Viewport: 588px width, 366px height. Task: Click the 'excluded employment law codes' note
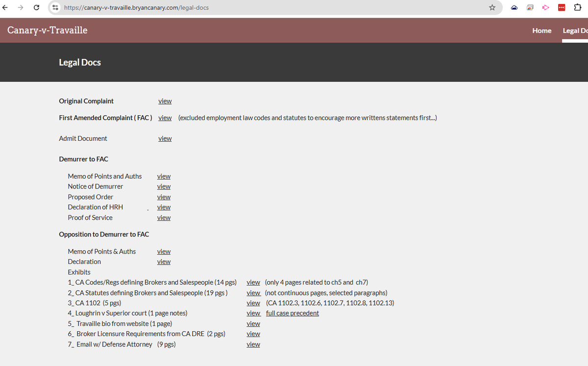[x=308, y=118]
